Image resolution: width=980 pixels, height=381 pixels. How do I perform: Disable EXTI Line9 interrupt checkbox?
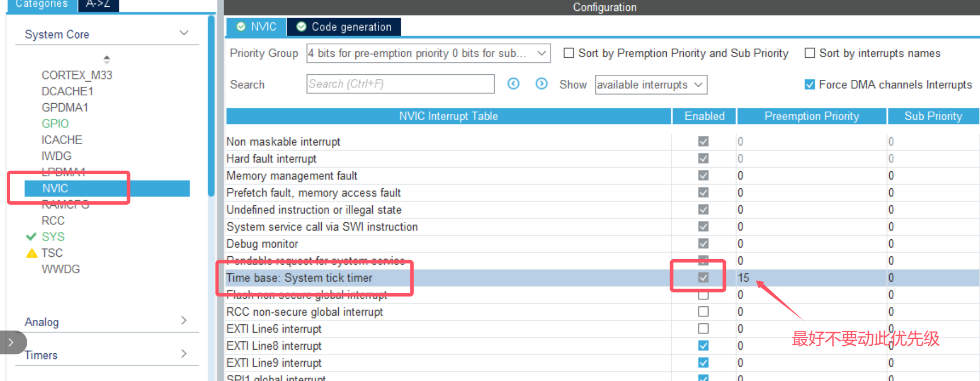tap(703, 362)
